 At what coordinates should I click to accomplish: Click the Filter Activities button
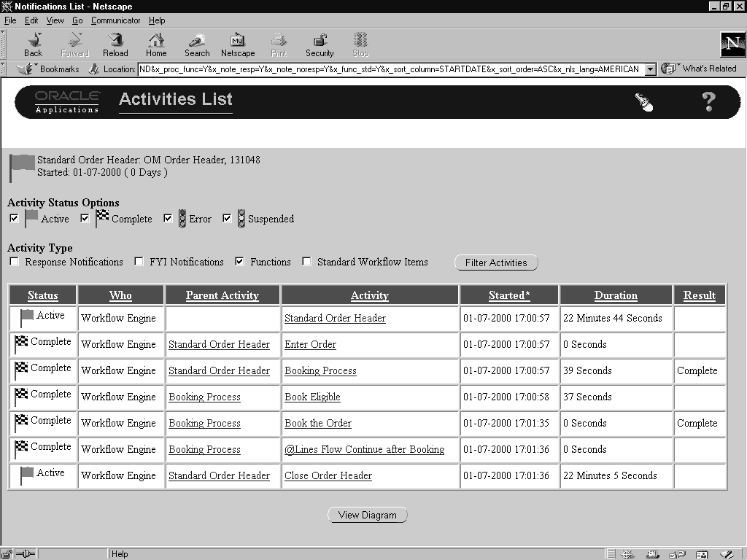click(496, 262)
